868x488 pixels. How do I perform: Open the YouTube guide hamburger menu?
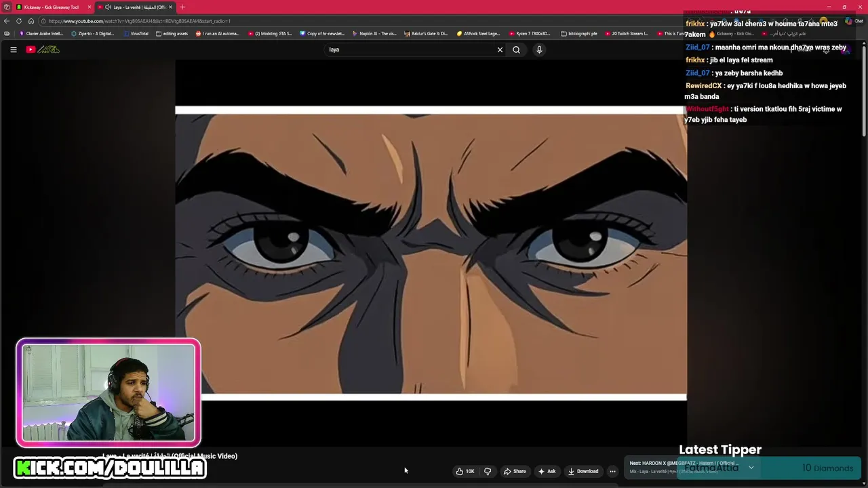[x=13, y=49]
